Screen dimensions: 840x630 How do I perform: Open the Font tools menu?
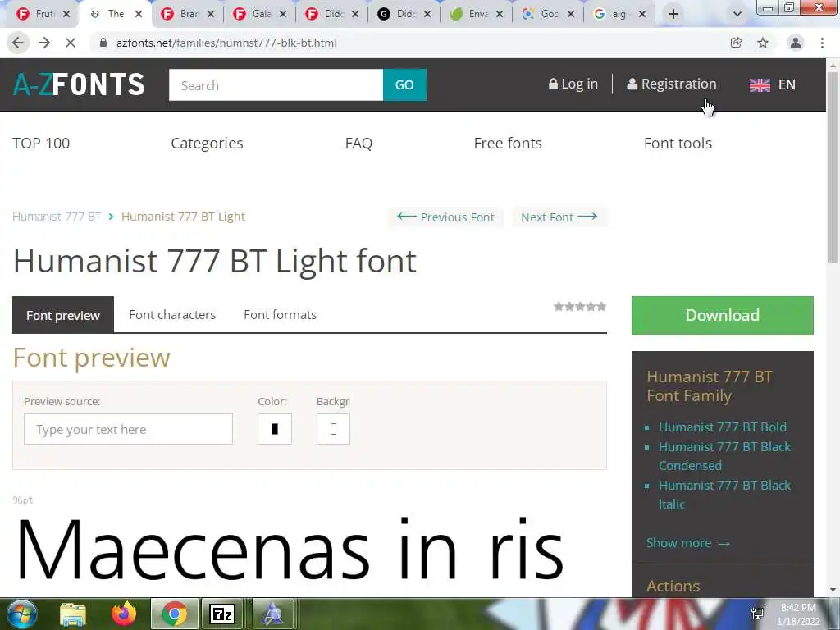(x=678, y=143)
